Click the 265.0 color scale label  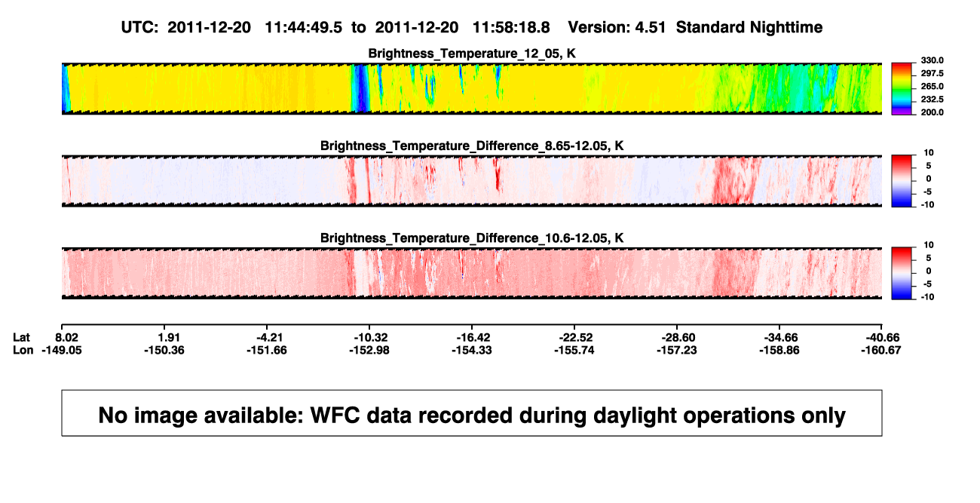pos(931,86)
